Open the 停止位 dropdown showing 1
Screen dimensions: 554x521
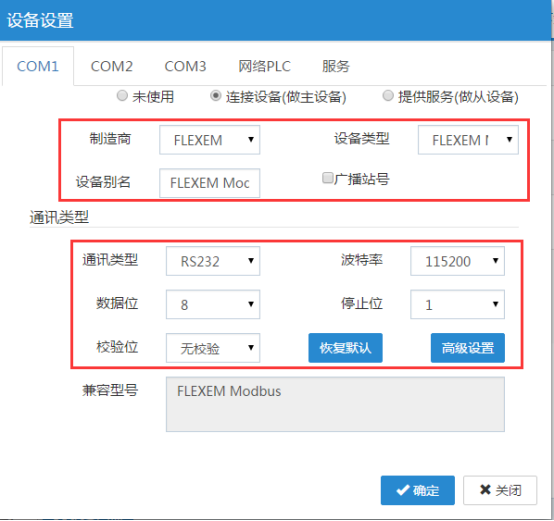[x=457, y=304]
